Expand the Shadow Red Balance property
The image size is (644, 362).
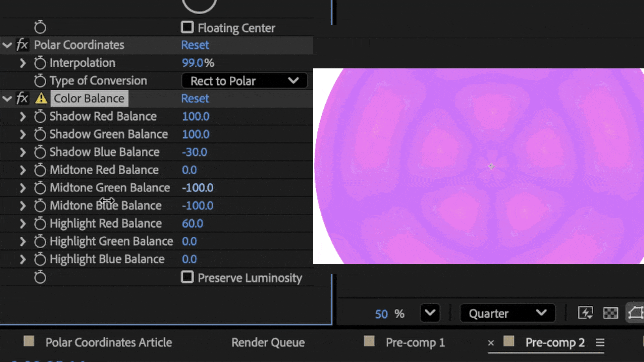(x=22, y=116)
